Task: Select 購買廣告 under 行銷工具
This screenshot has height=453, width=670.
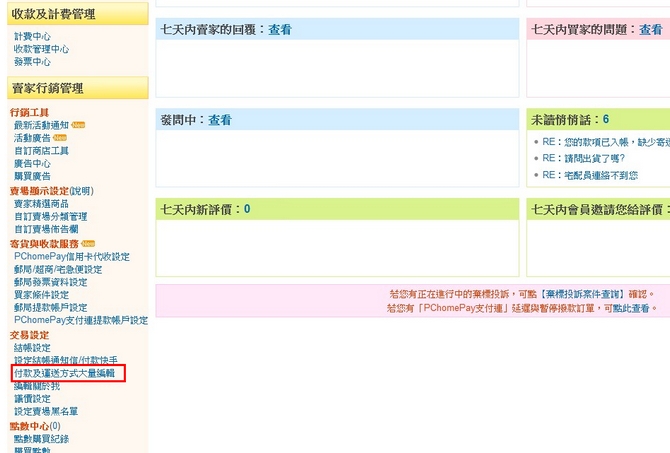Action: (x=31, y=177)
